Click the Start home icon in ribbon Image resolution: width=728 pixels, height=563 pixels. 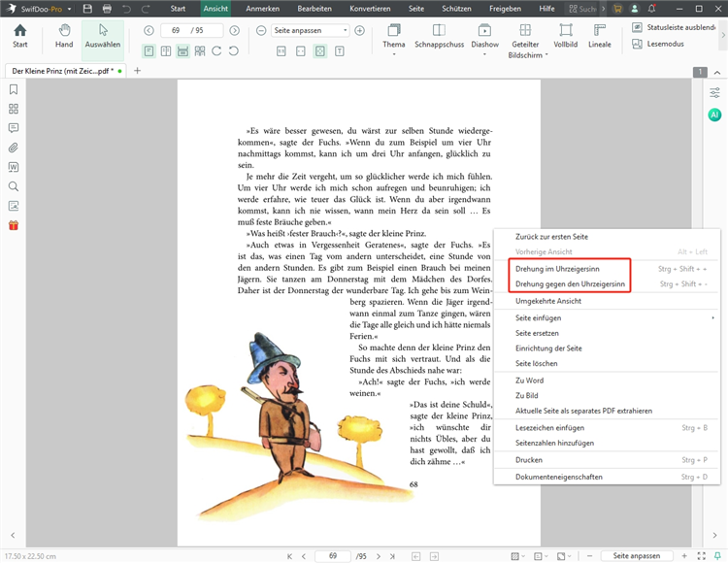20,36
